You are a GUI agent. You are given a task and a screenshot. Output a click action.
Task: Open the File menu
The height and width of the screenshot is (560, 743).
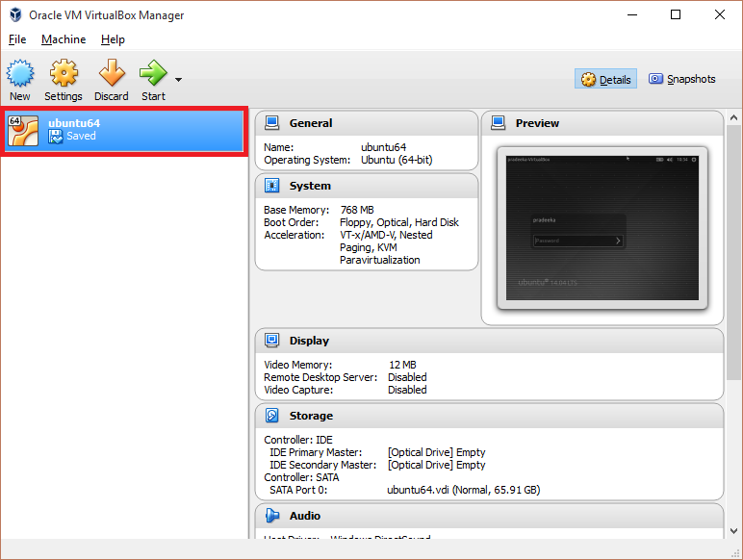click(x=17, y=39)
